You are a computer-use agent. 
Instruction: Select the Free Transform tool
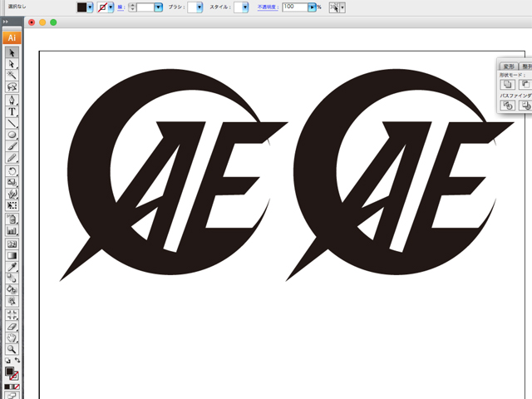12,205
